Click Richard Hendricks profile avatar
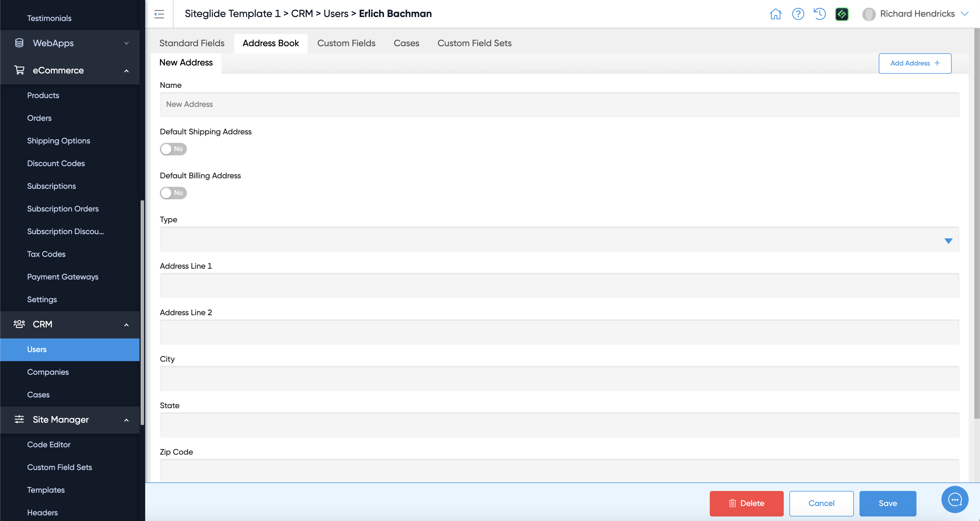980x521 pixels. (x=869, y=14)
